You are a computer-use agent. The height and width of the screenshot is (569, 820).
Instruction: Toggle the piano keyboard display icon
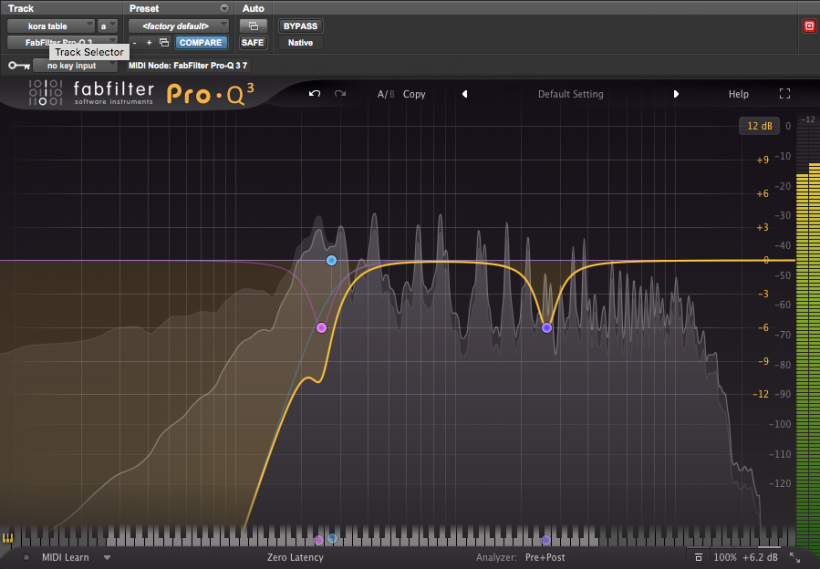7,538
